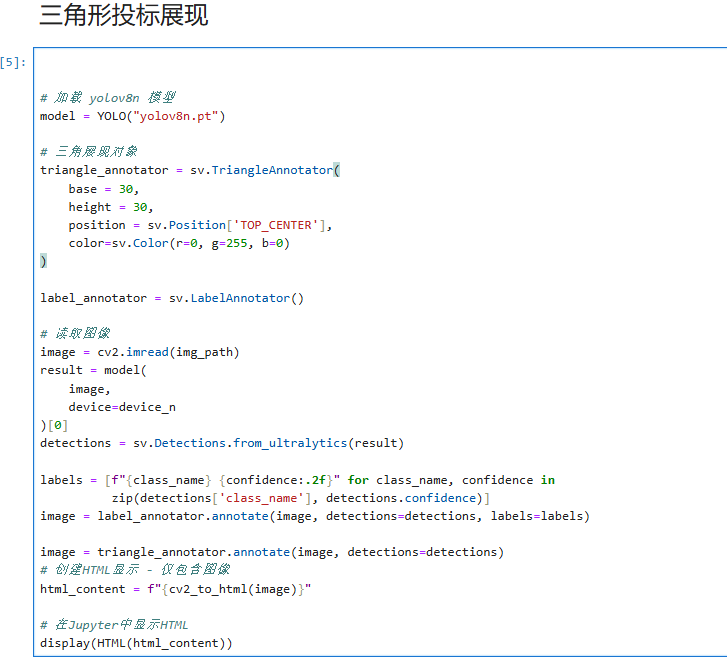
Task: Click the comment line mentioning Jupyter
Action: 114,625
